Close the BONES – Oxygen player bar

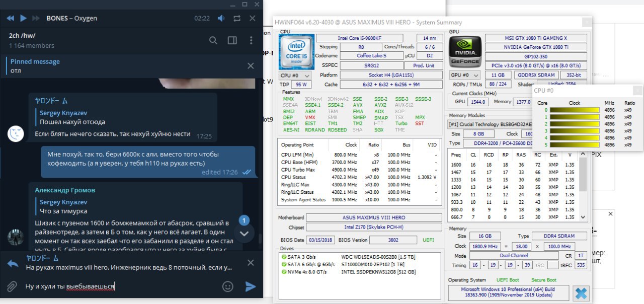point(253,19)
